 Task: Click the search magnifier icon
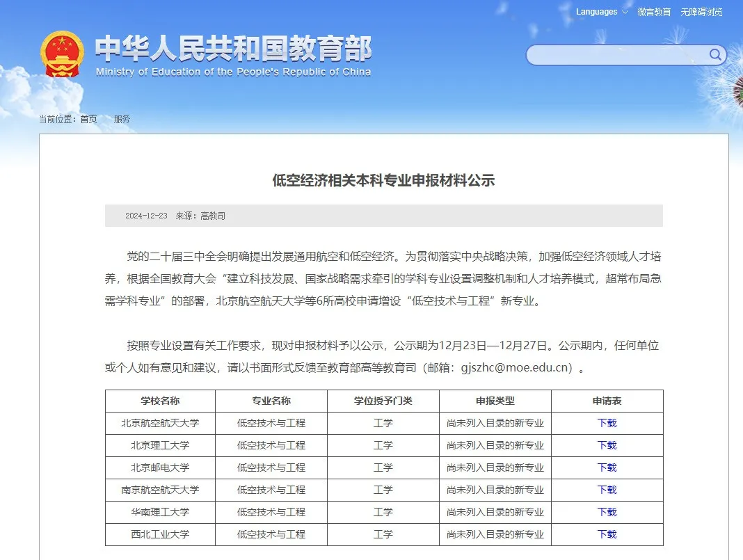tap(714, 55)
